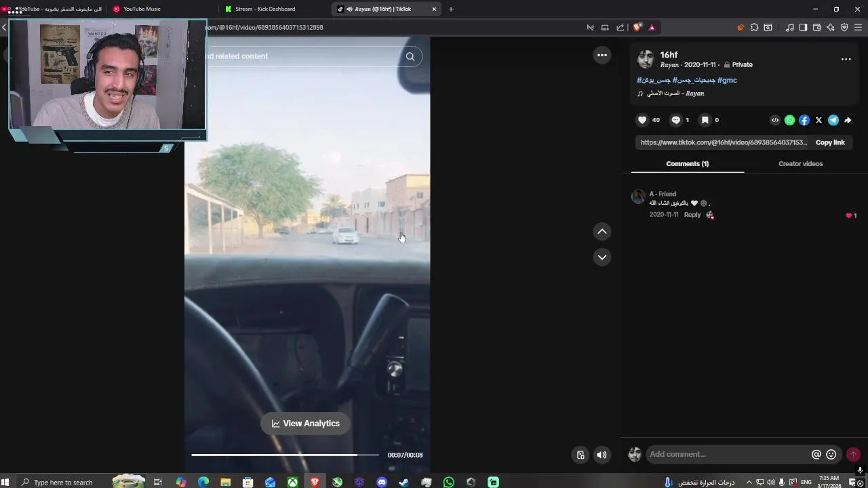Screen dimensions: 868x488
Task: Share video to Telegram
Action: point(833,120)
